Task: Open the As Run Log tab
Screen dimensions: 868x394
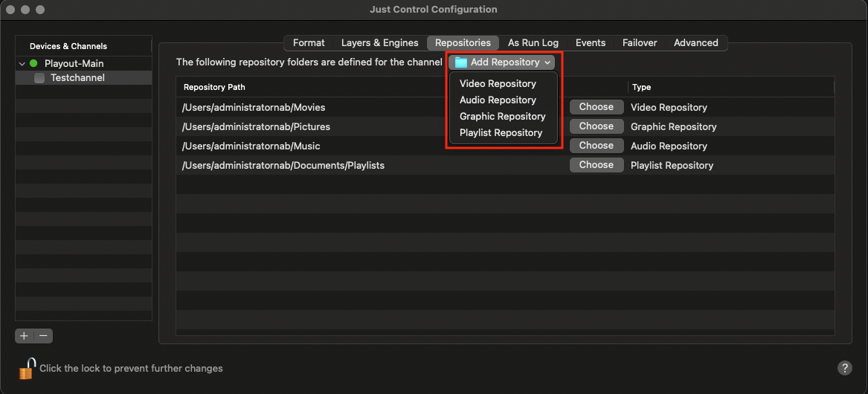Action: click(x=533, y=42)
